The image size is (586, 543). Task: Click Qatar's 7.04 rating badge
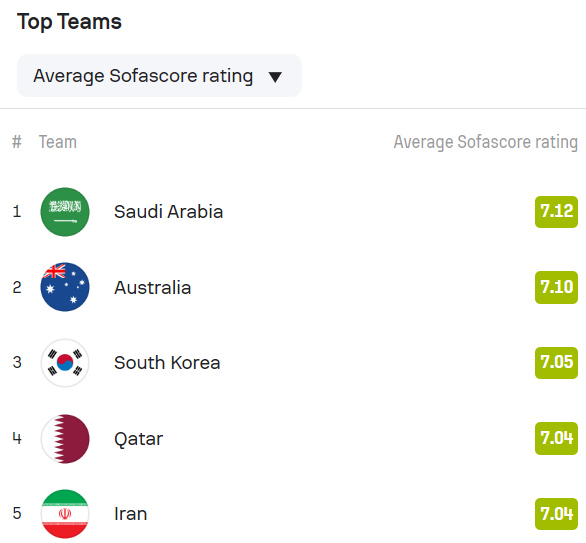point(556,438)
